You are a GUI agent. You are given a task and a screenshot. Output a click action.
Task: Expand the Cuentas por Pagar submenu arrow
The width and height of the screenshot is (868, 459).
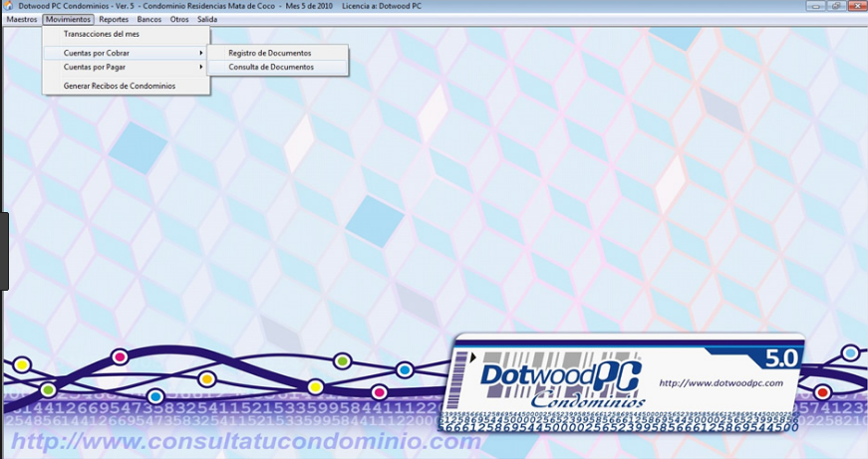click(x=201, y=67)
